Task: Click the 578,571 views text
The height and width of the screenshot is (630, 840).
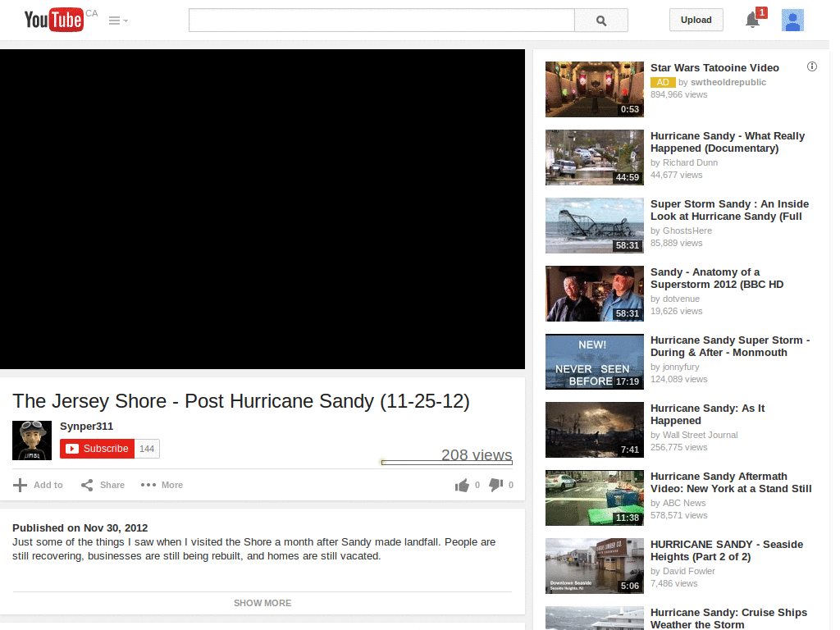Action: pos(678,515)
